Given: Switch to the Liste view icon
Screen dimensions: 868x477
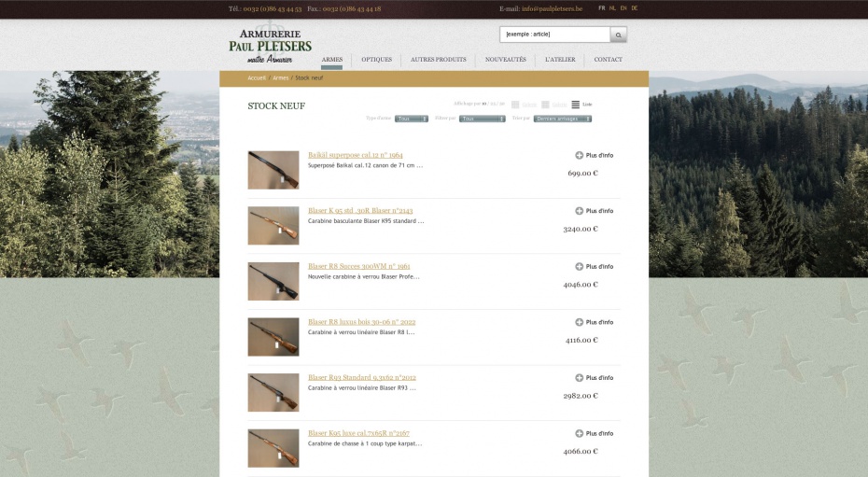Looking at the screenshot, I should point(576,105).
